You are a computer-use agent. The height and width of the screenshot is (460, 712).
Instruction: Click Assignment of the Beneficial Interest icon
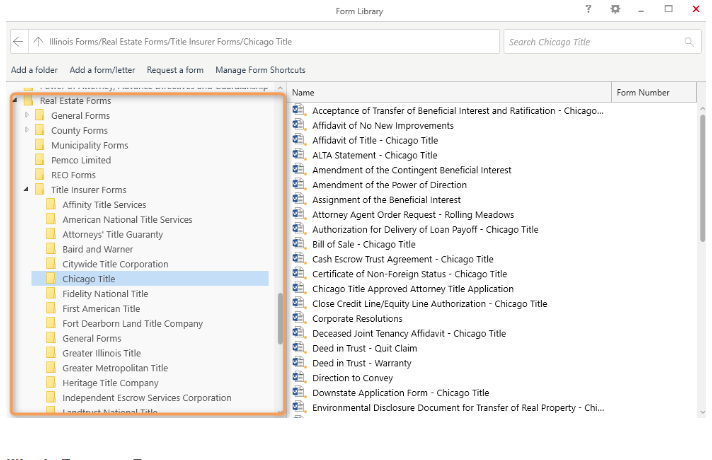[x=298, y=199]
